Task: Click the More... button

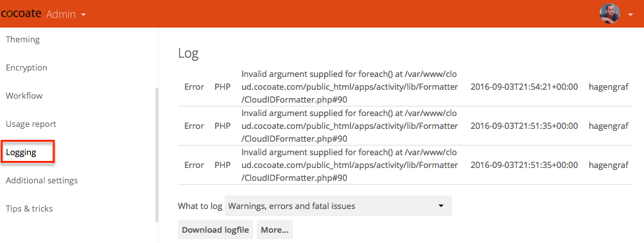Action: click(x=274, y=230)
